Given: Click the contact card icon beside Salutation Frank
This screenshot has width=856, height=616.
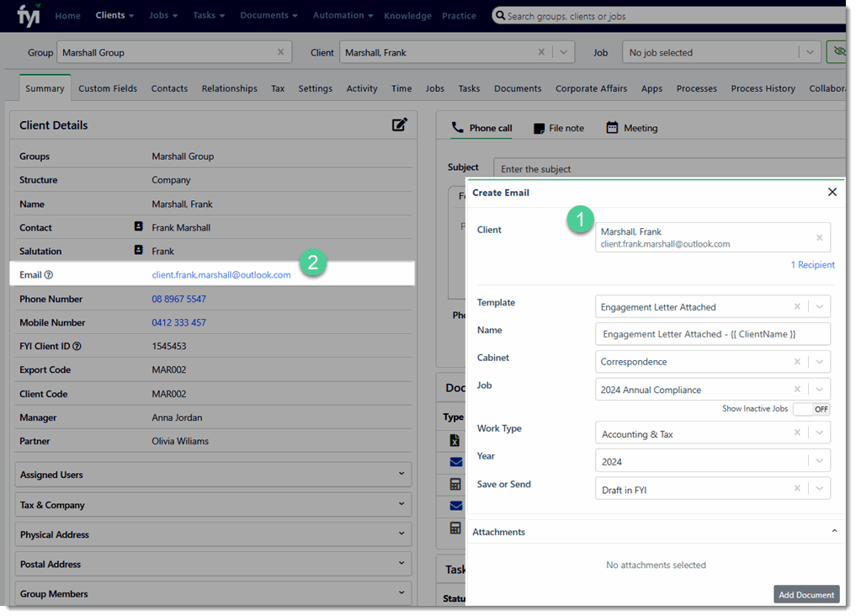Looking at the screenshot, I should (x=139, y=250).
